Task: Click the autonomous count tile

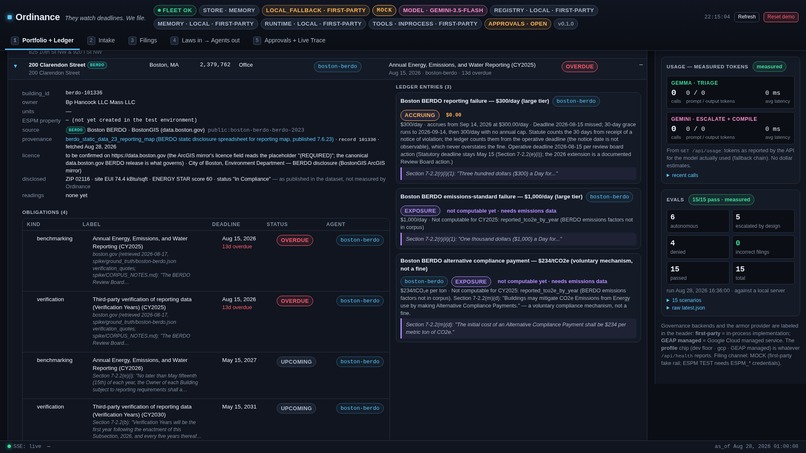Action: coord(698,221)
